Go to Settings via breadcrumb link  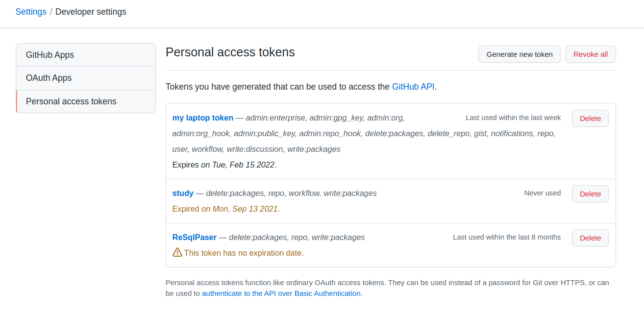click(31, 12)
